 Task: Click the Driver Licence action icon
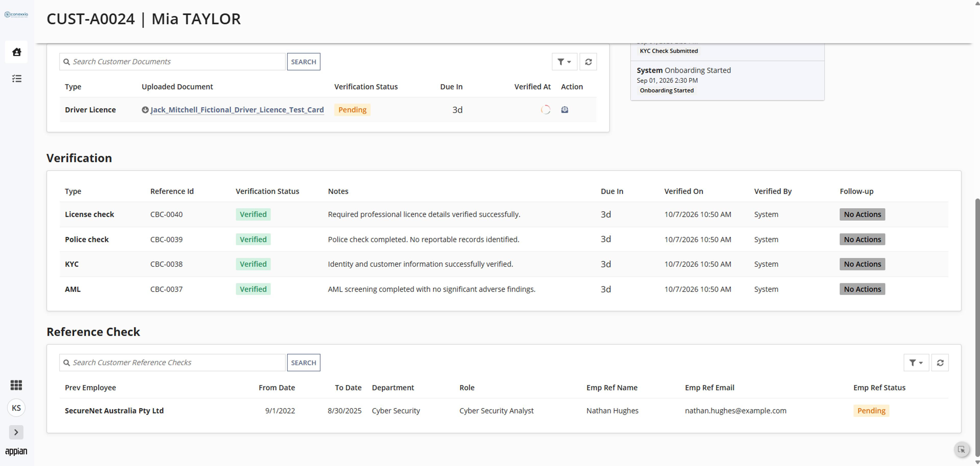pos(565,110)
